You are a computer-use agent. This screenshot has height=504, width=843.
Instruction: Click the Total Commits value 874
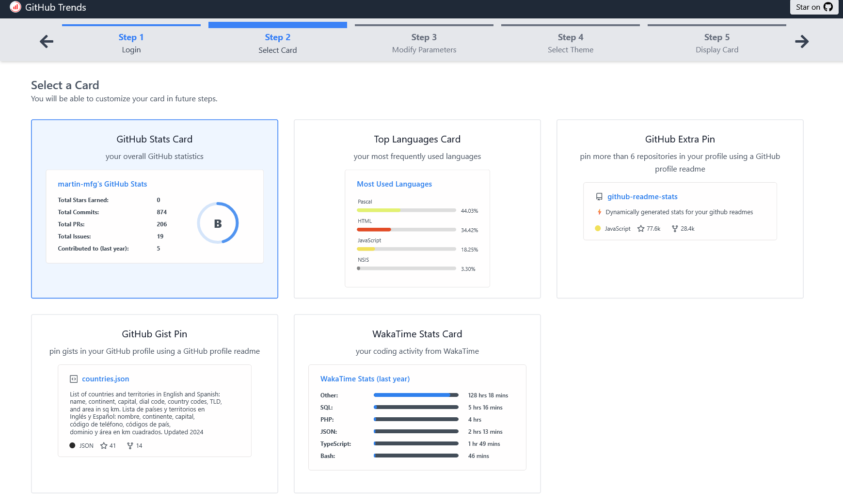(162, 212)
